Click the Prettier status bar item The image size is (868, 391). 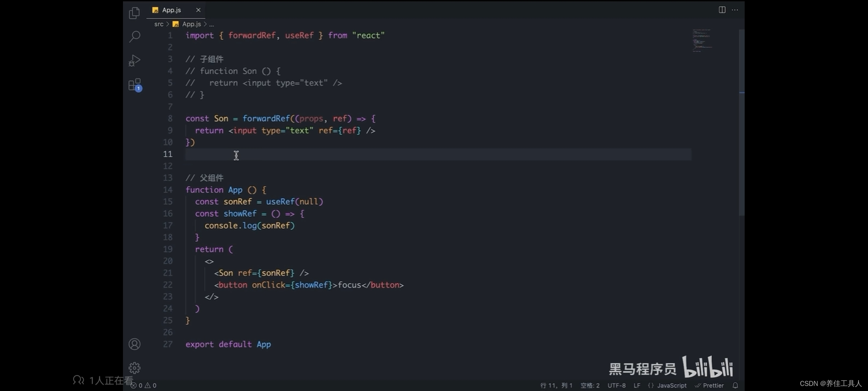click(709, 386)
